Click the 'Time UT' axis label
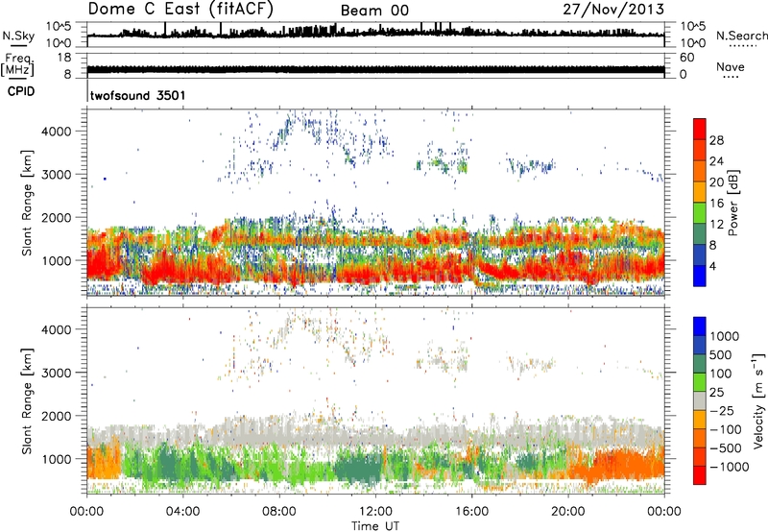This screenshot has width=768, height=532. pyautogui.click(x=375, y=526)
